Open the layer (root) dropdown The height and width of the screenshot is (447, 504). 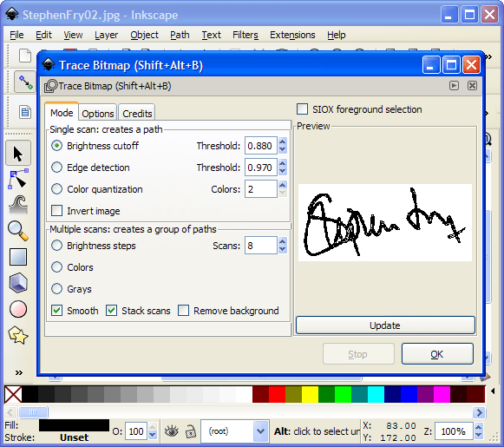[261, 431]
